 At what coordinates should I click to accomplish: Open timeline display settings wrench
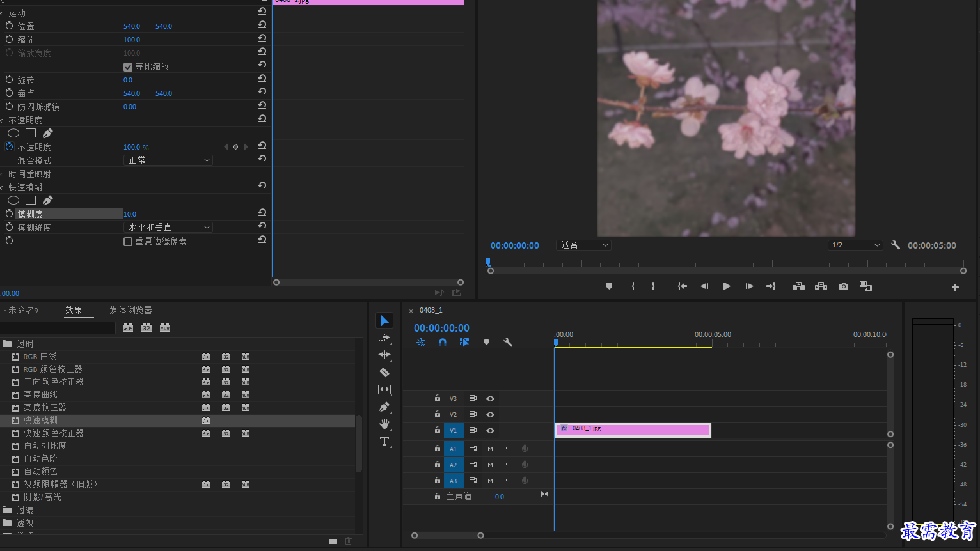click(x=508, y=342)
